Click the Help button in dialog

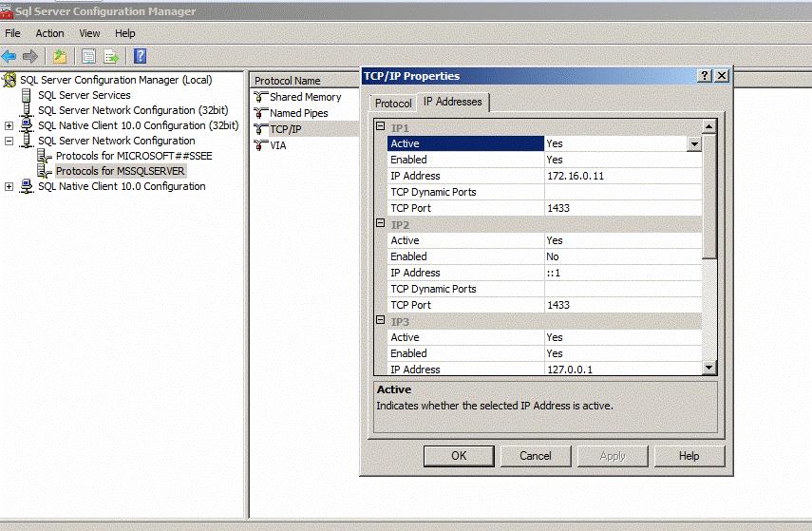pyautogui.click(x=689, y=456)
